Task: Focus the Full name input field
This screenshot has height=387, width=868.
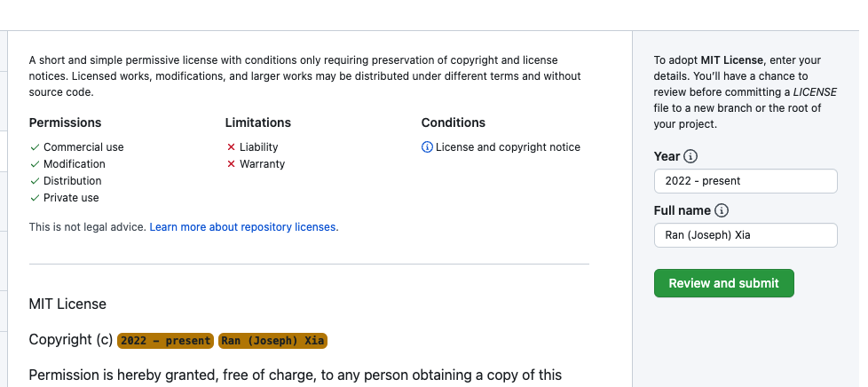Action: 745,235
